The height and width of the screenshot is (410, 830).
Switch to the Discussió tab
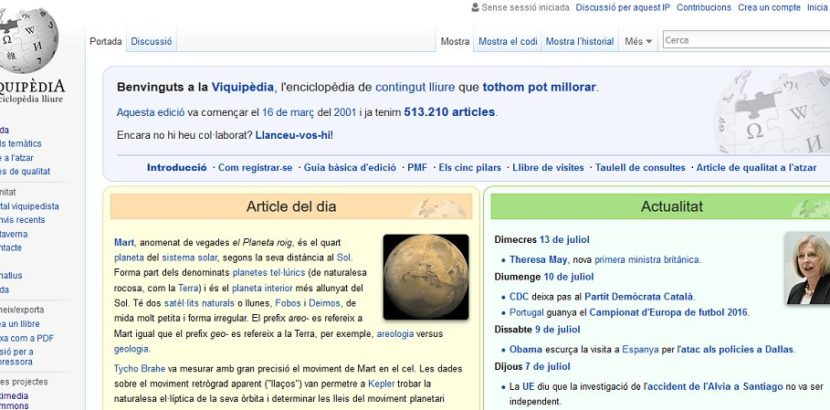point(151,41)
